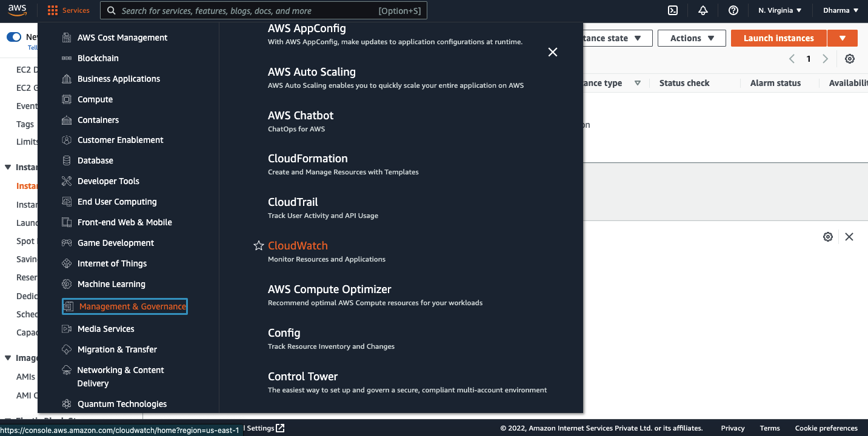Image resolution: width=868 pixels, height=436 pixels.
Task: Click the Game Development category icon
Action: (x=67, y=243)
